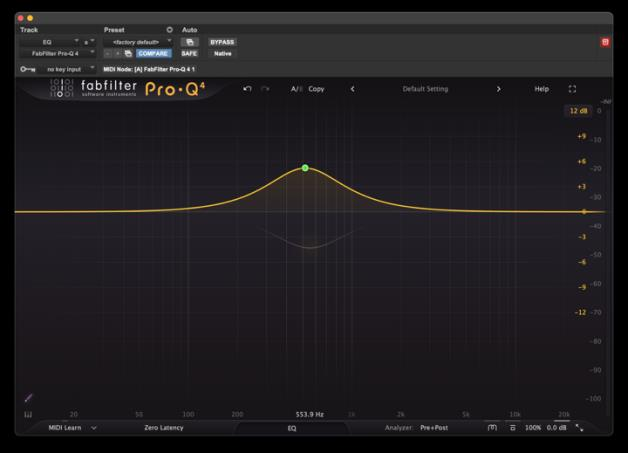Toggle automation SAFE mode
This screenshot has height=453, width=628.
coord(189,53)
